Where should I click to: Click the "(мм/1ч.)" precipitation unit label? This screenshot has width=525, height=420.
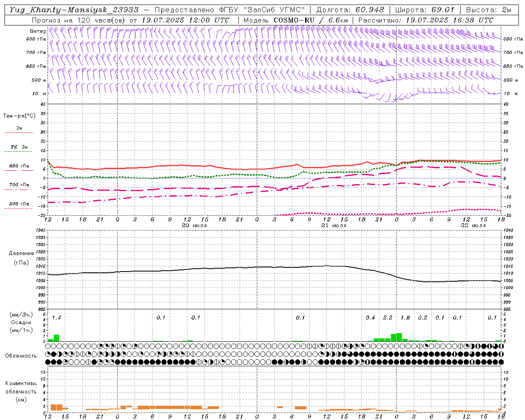[21, 330]
